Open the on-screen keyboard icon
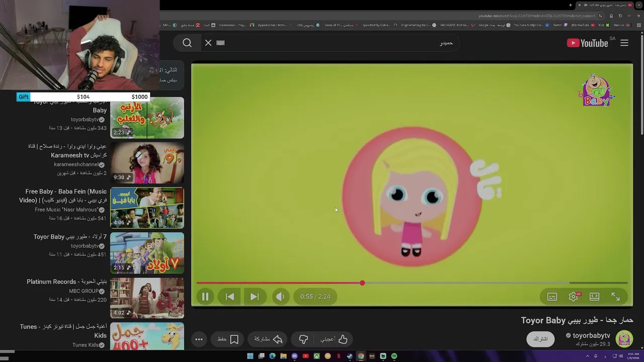This screenshot has height=362, width=644. click(x=220, y=43)
